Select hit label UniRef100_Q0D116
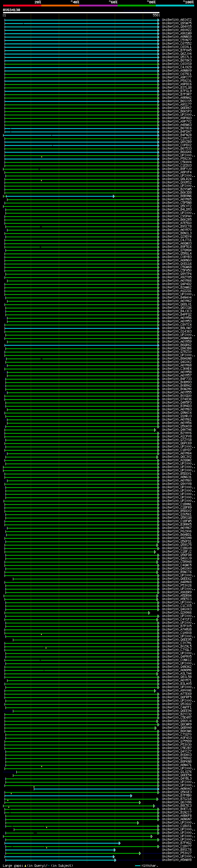The height and width of the screenshot is (868, 197). [176, 264]
